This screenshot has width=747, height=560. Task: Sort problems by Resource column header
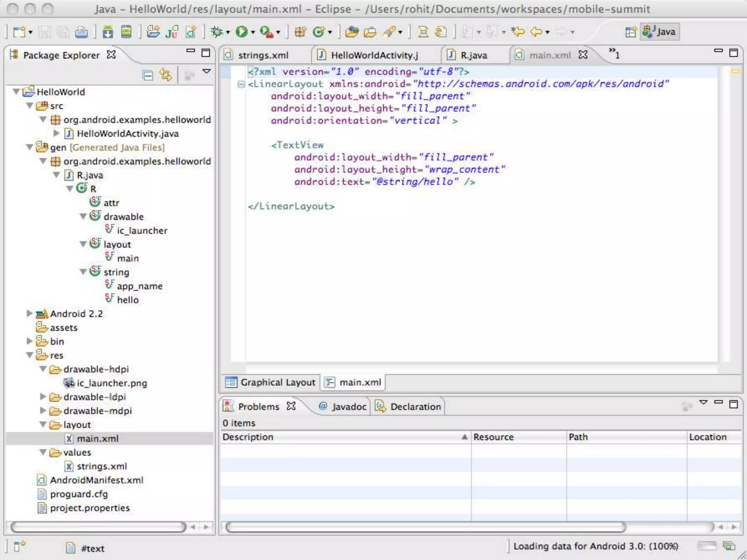pos(519,437)
